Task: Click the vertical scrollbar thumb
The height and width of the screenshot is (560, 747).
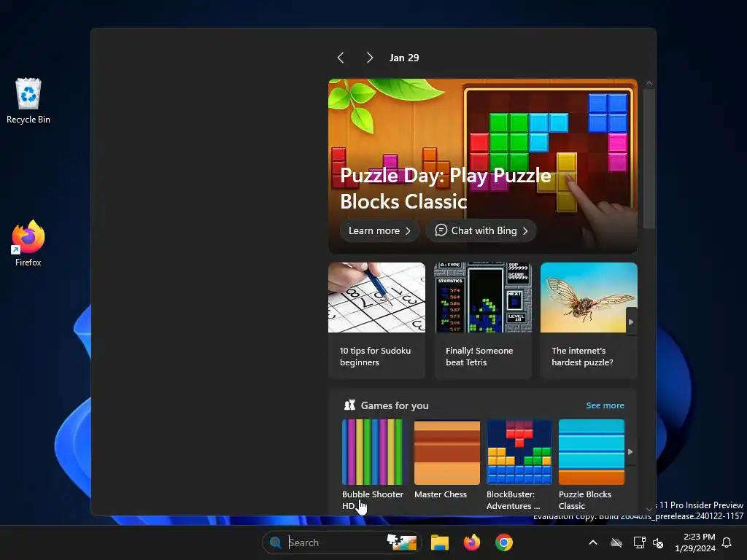Action: pos(649,158)
